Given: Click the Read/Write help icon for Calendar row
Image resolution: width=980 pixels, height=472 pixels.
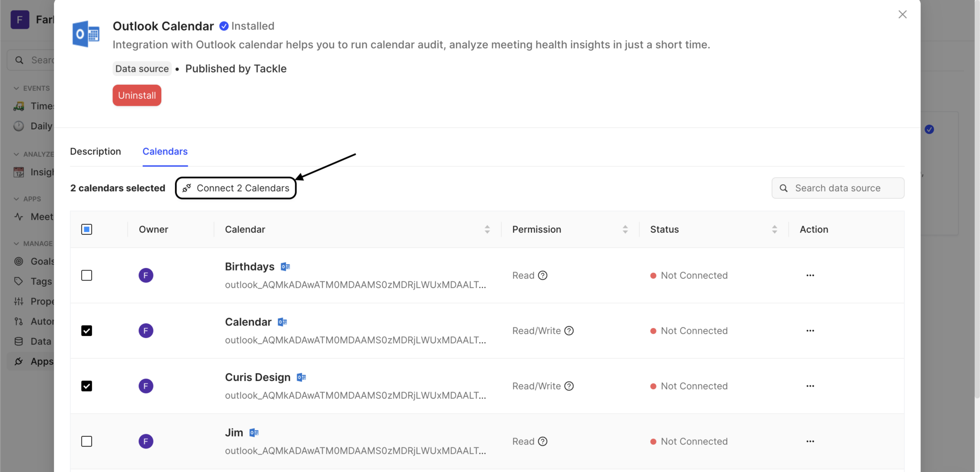Looking at the screenshot, I should [569, 331].
